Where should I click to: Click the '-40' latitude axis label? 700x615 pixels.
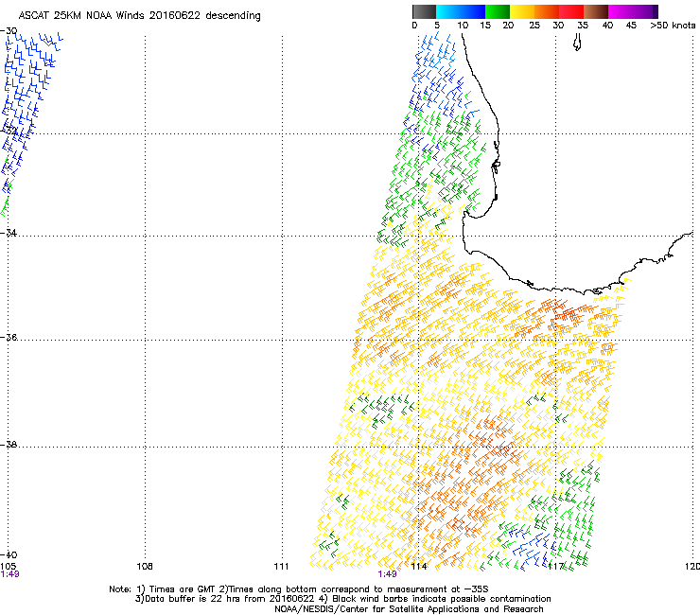point(9,554)
